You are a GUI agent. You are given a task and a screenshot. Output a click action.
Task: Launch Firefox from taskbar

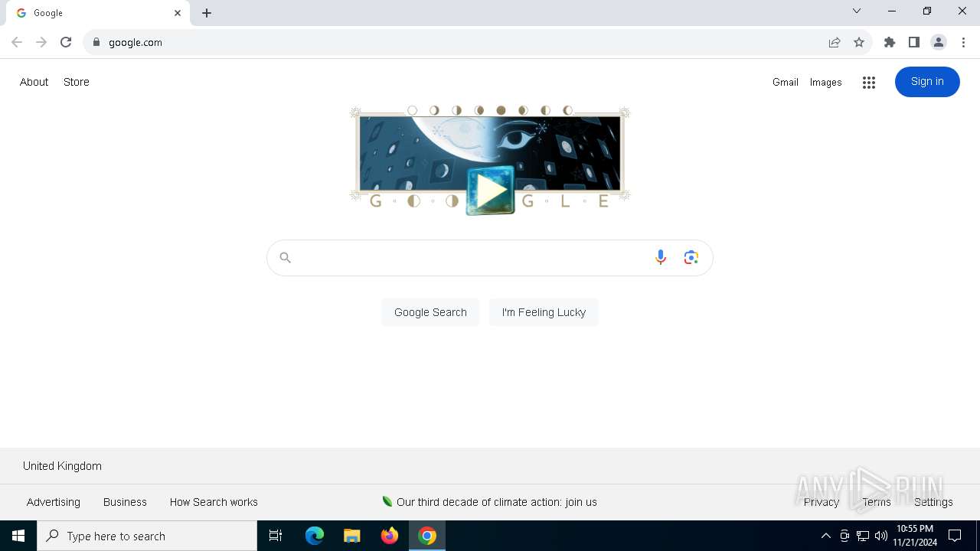pos(390,536)
